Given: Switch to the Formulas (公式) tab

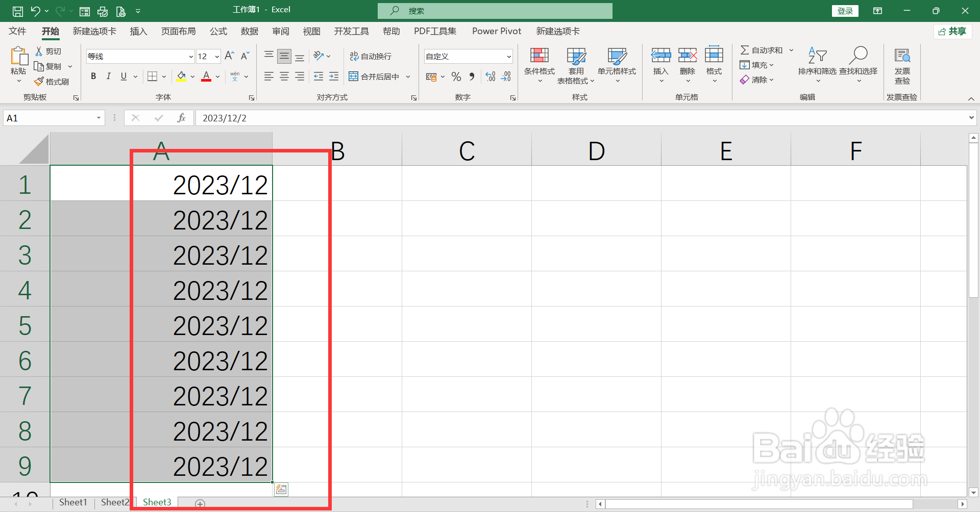Looking at the screenshot, I should point(218,31).
